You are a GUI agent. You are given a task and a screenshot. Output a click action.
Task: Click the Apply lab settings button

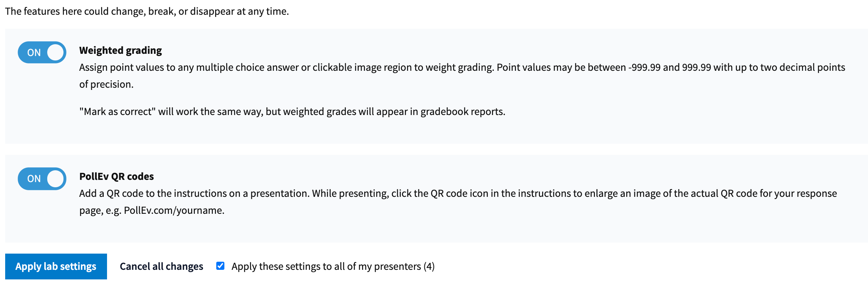(56, 267)
